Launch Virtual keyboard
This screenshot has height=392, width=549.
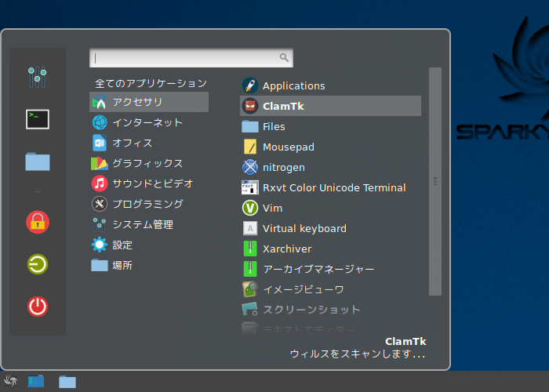tap(330, 228)
